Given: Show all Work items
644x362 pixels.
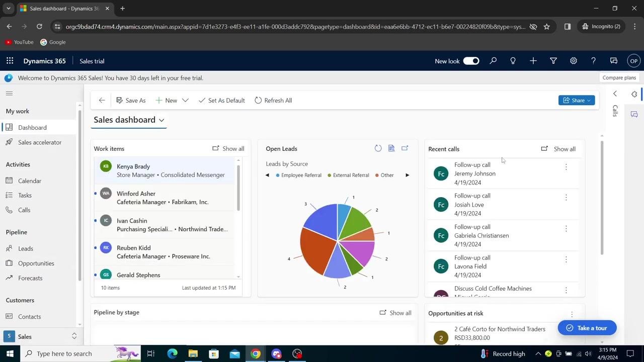Looking at the screenshot, I should point(228,148).
